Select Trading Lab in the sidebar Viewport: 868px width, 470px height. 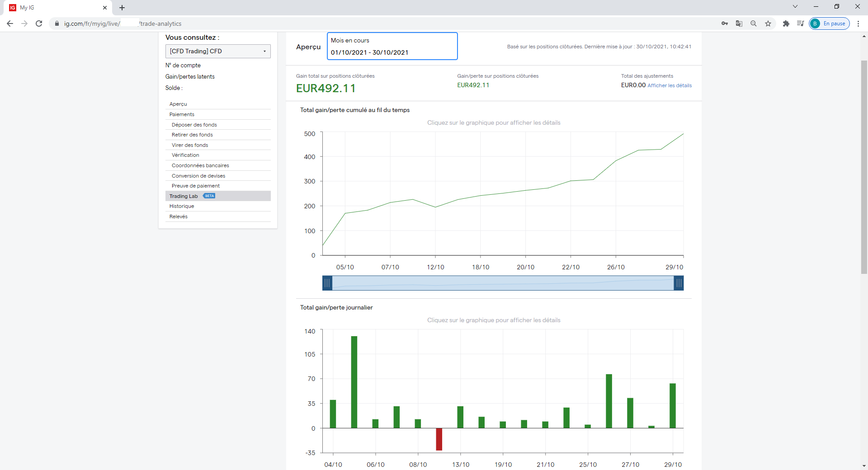184,196
